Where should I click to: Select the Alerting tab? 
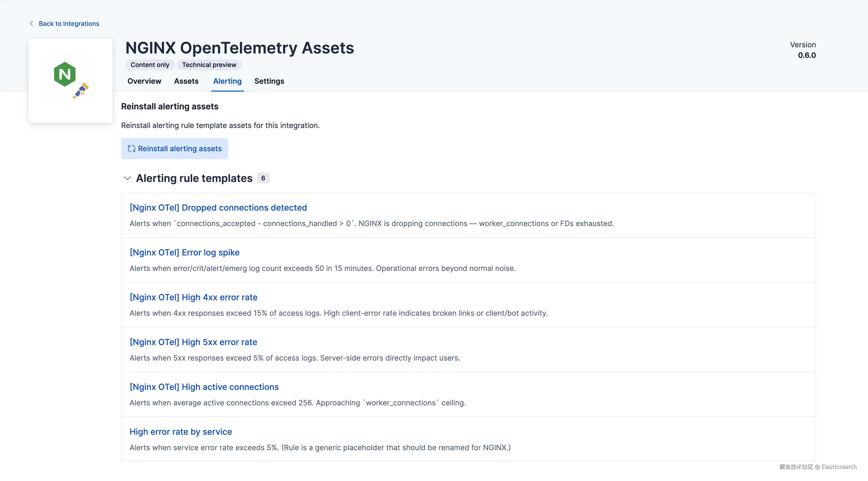tap(227, 81)
